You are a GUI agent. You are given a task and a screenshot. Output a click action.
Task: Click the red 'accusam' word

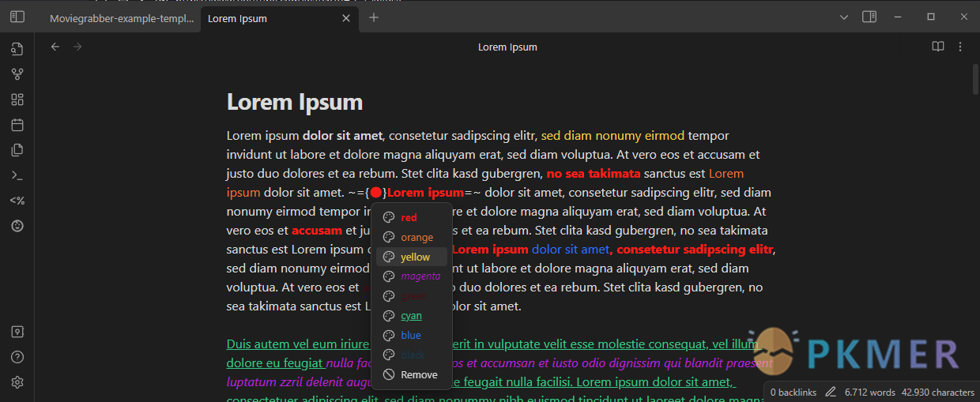(x=317, y=231)
